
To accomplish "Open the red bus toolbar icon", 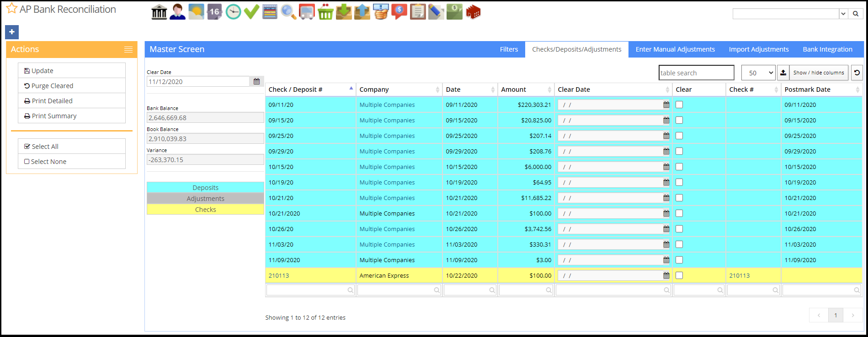I will click(307, 12).
